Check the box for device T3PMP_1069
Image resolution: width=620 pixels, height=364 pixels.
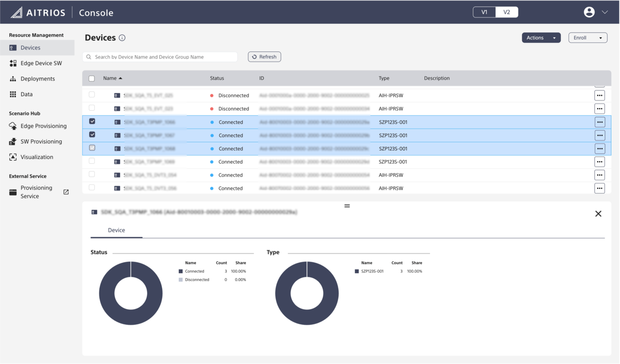92,161
